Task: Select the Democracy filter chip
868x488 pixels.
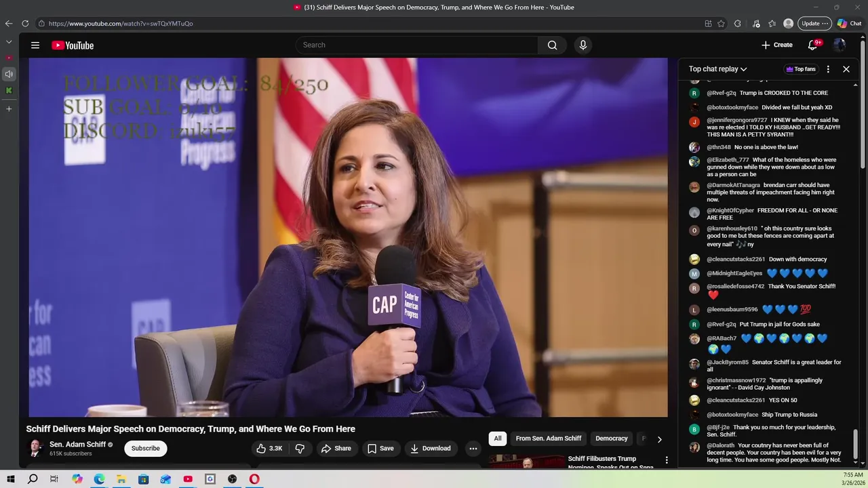Action: 612,439
